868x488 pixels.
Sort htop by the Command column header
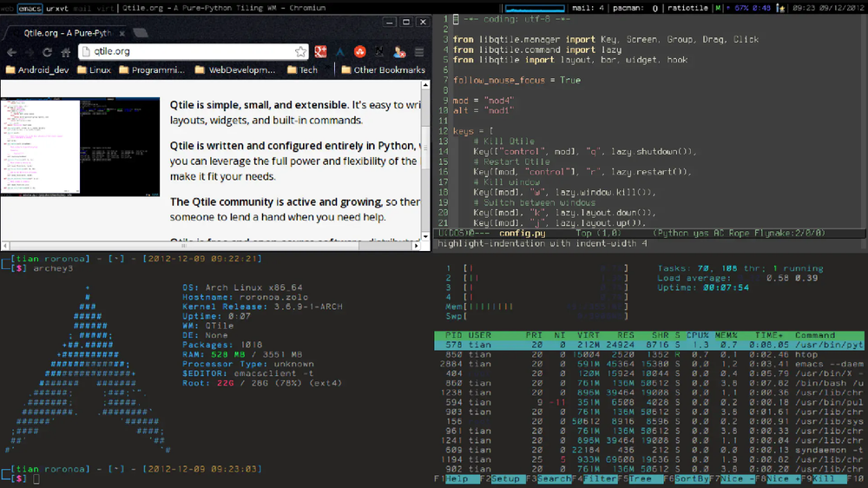(815, 335)
